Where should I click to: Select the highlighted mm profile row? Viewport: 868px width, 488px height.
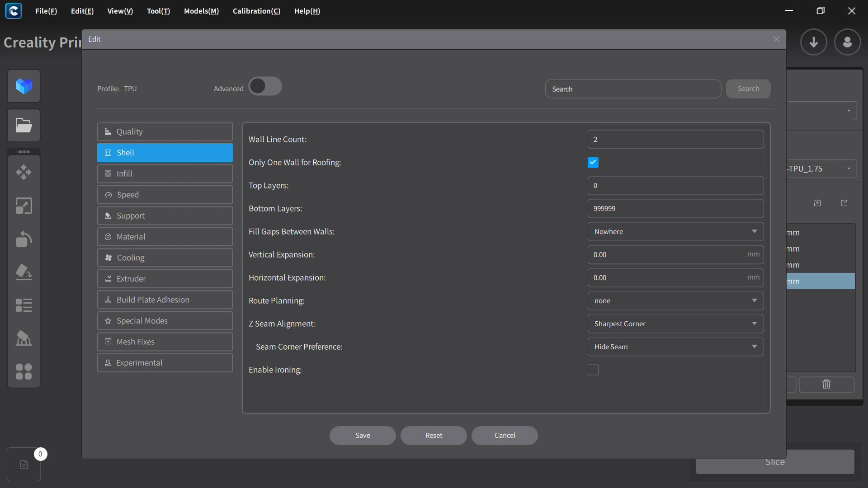click(x=821, y=281)
